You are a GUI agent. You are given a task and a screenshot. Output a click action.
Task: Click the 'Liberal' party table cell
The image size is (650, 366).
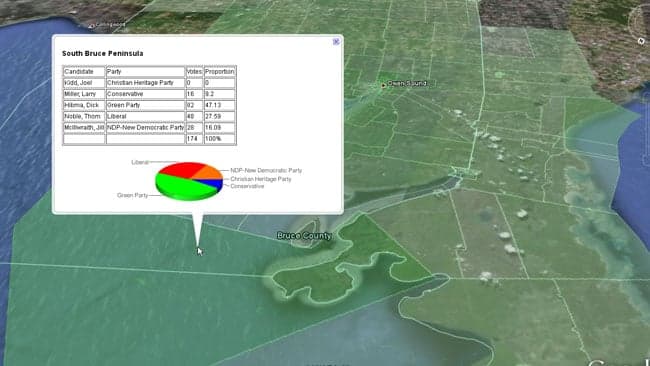pos(146,116)
